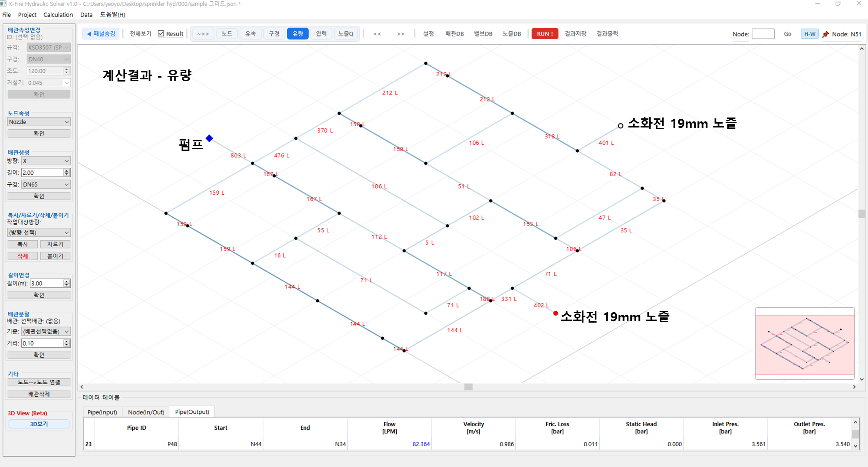Screen dimensions: 868x467
Task: Toggle the Result checkbox
Action: [161, 33]
